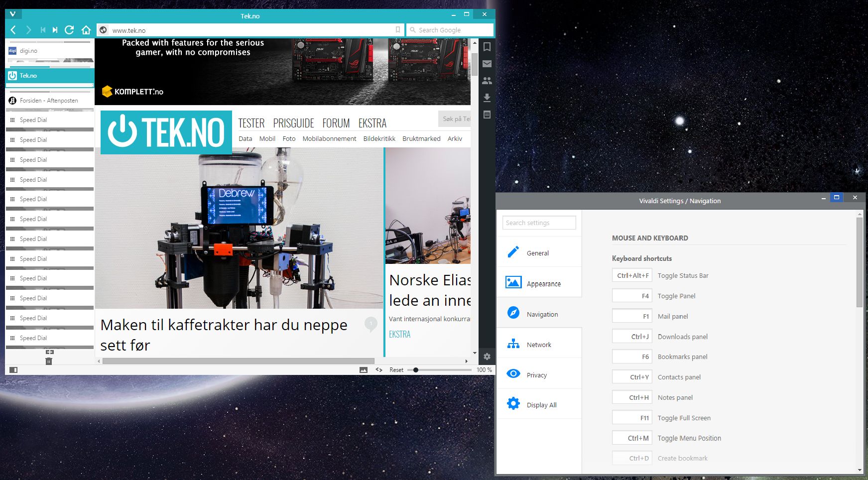Open Bruktmarked link on Tek.no

(x=421, y=138)
